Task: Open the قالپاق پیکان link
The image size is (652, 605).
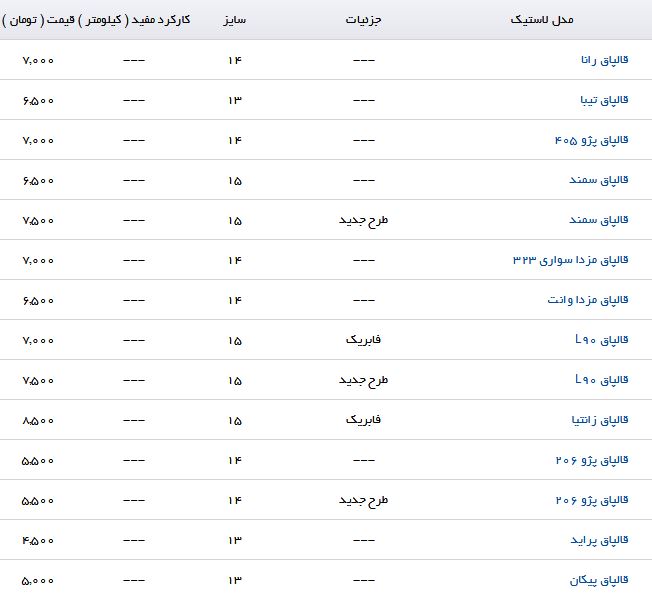Action: pos(599,580)
